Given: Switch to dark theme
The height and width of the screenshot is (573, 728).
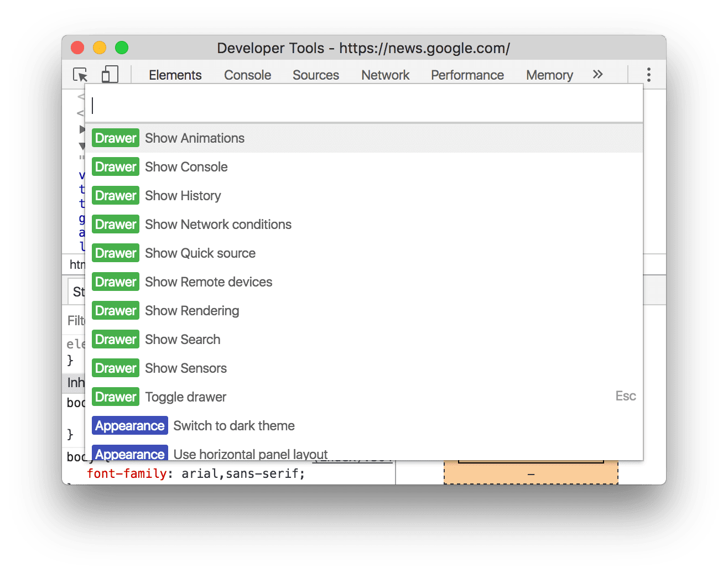Looking at the screenshot, I should point(233,425).
